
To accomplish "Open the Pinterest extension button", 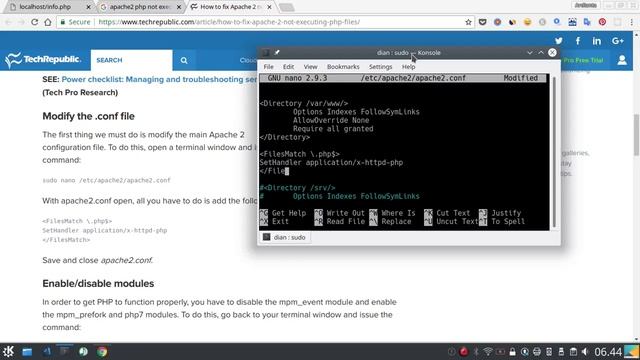I will tap(602, 22).
